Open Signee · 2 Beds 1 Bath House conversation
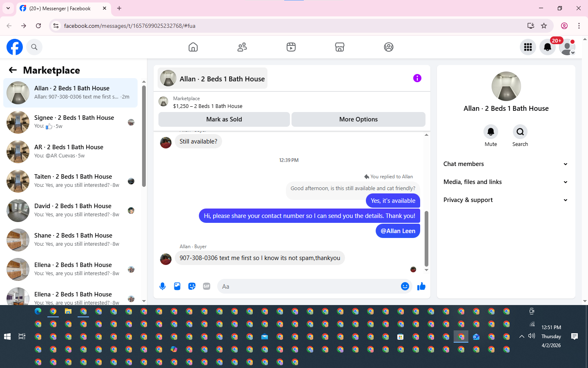The image size is (588, 368). 70,122
